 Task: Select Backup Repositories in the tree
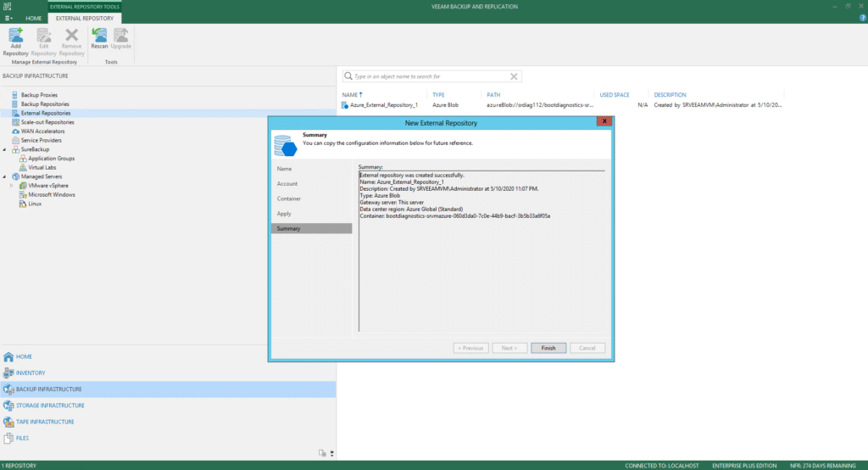click(45, 104)
